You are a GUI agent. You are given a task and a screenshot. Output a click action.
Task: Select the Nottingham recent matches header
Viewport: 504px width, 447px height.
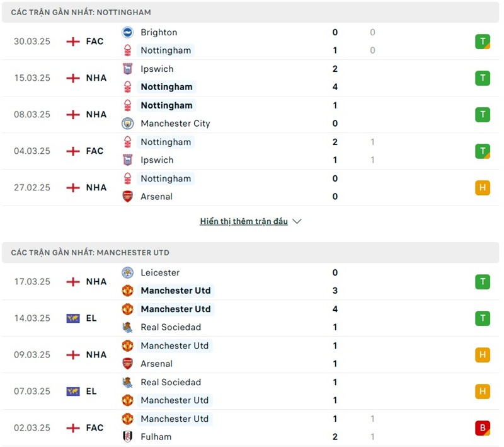point(81,13)
